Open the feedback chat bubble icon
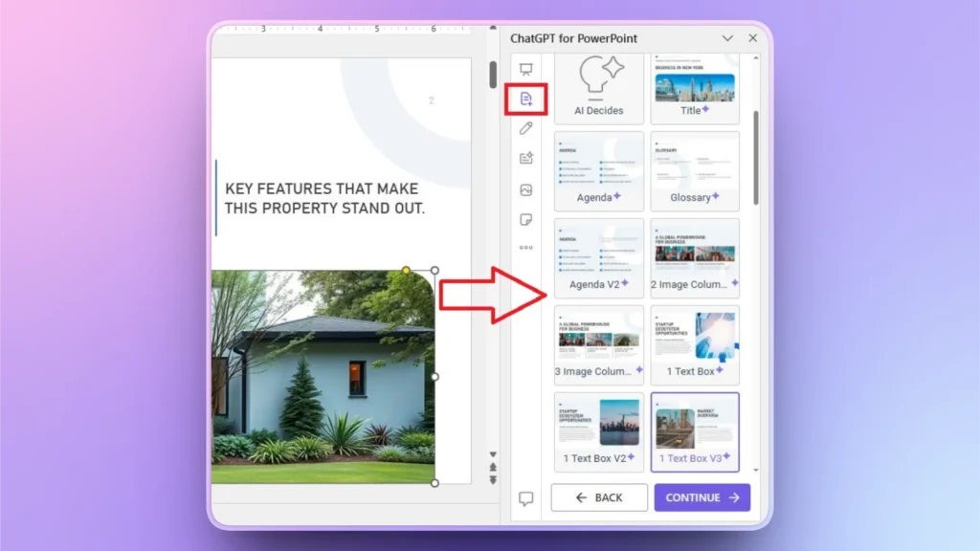Screen dimensions: 980x551 [x=525, y=497]
